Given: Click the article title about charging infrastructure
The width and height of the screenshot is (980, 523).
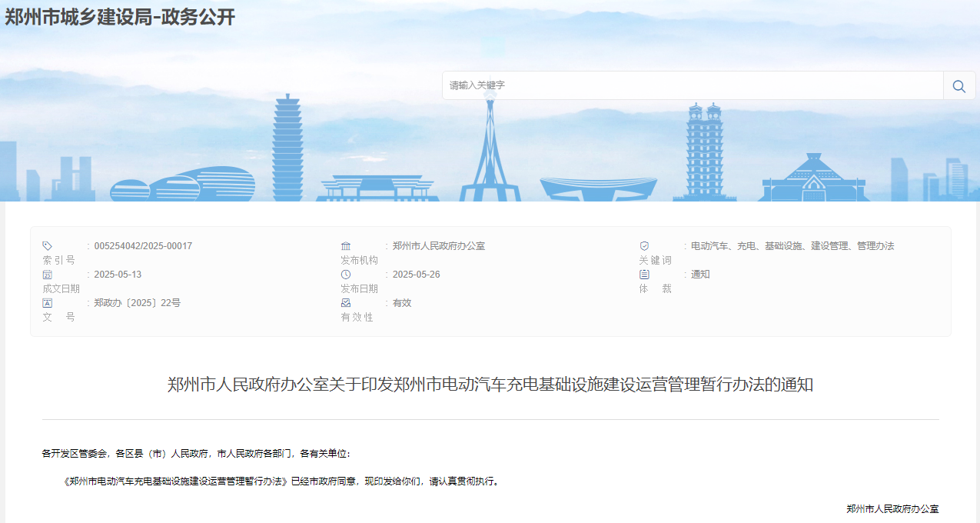Looking at the screenshot, I should [x=490, y=385].
